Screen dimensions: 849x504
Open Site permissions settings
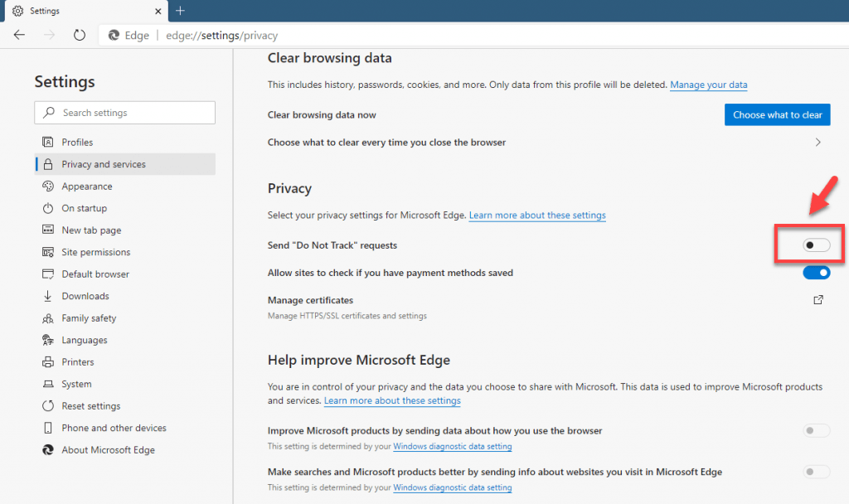[95, 251]
